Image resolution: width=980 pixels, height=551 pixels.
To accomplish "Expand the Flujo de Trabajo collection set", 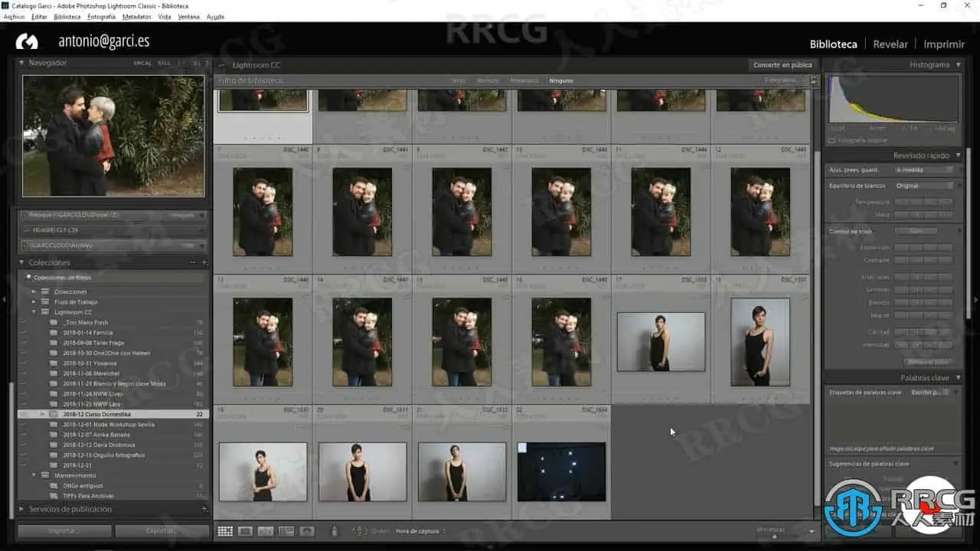I will coord(34,302).
